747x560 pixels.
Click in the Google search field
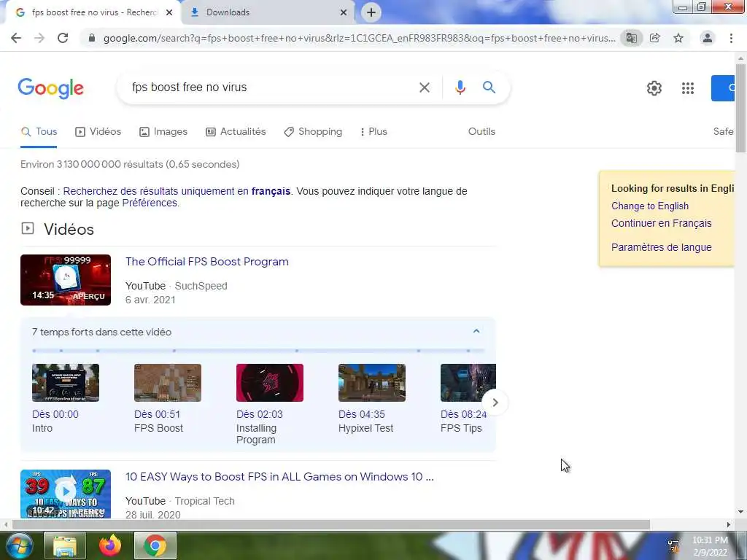coord(269,87)
